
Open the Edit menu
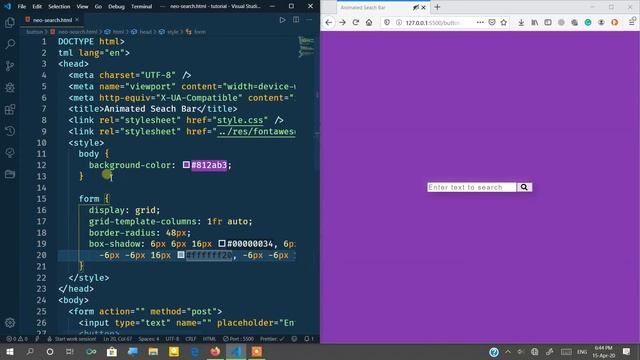point(37,7)
